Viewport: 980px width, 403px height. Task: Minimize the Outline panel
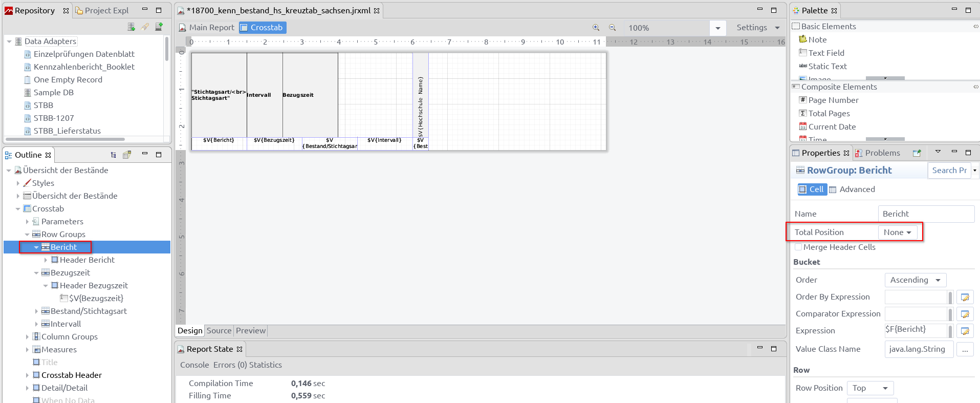[145, 154]
